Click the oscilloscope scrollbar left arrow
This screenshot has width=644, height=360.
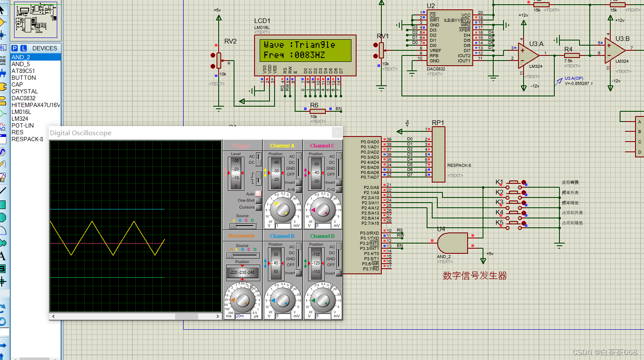coord(53,316)
